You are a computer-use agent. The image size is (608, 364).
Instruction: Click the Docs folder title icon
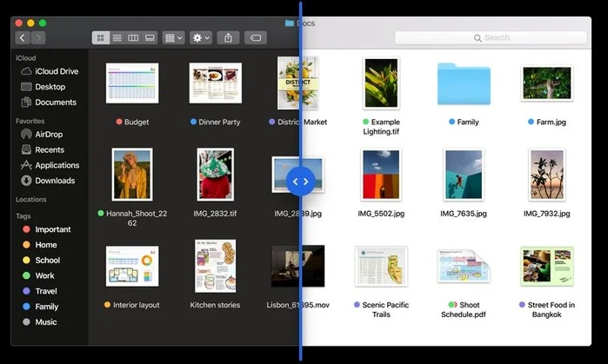[290, 23]
